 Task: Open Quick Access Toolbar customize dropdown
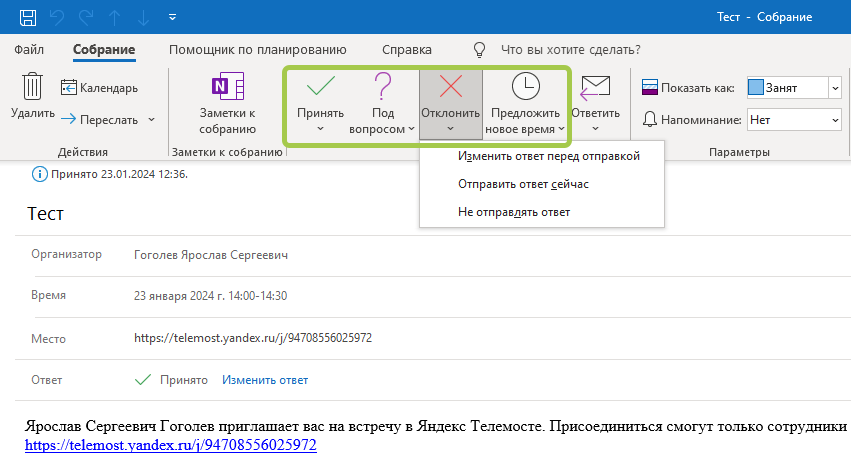[x=172, y=17]
